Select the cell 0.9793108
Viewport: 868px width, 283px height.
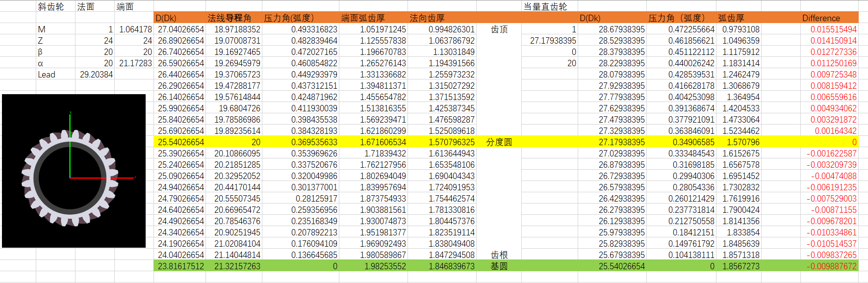[x=741, y=29]
